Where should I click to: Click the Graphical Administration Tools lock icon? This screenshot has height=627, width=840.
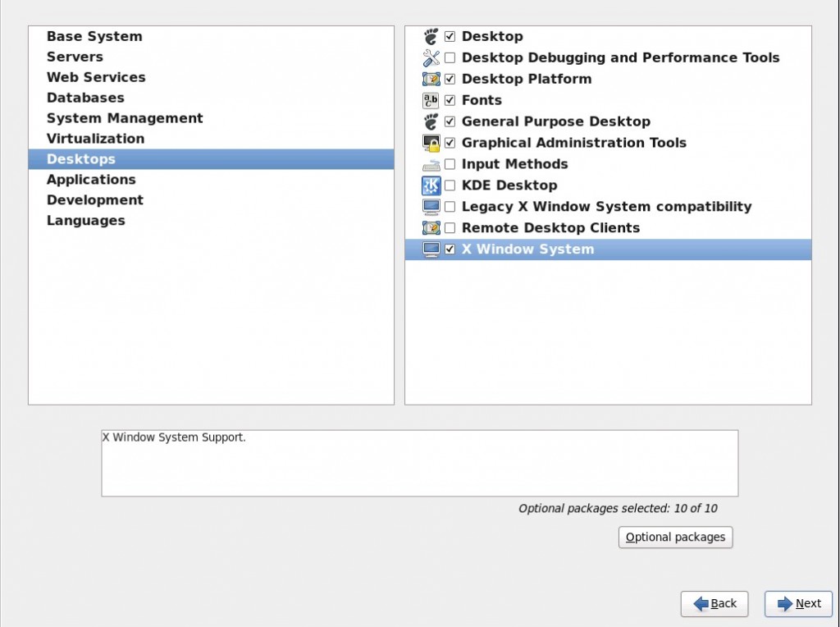point(430,143)
